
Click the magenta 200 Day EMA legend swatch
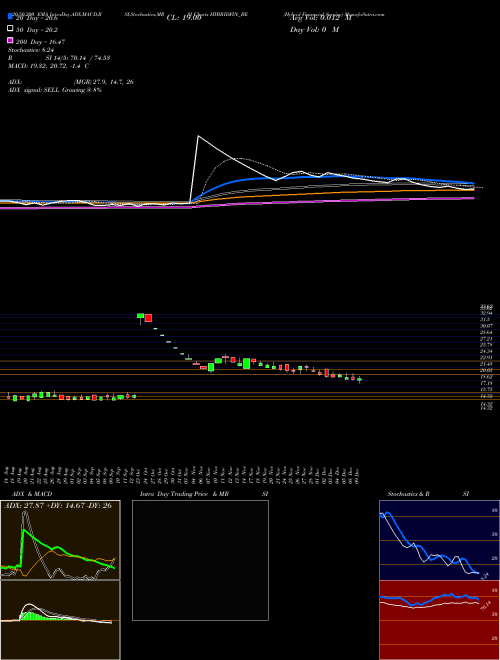pyautogui.click(x=10, y=40)
